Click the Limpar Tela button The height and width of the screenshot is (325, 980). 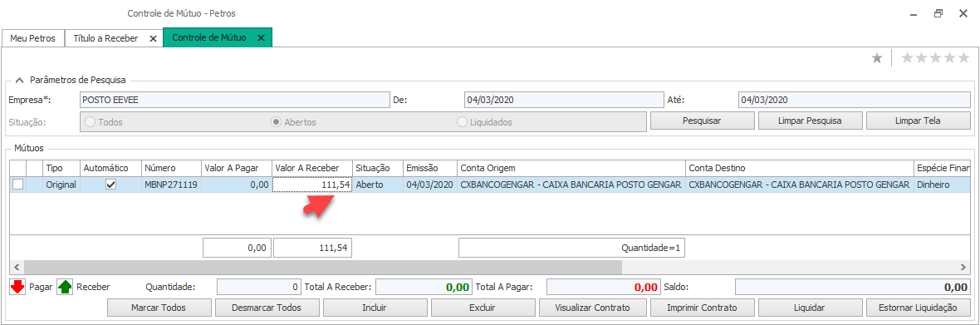coord(918,121)
